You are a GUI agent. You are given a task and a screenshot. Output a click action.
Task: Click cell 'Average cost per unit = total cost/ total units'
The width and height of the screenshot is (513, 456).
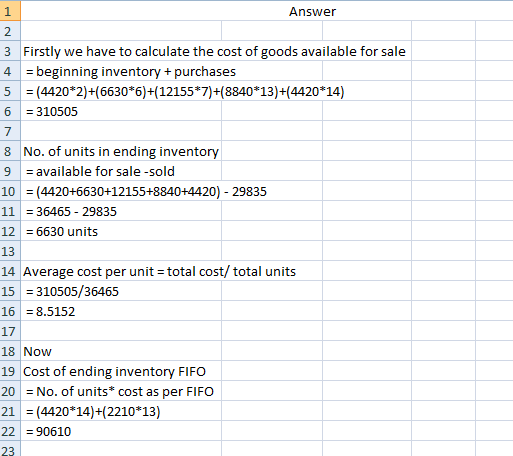point(159,271)
